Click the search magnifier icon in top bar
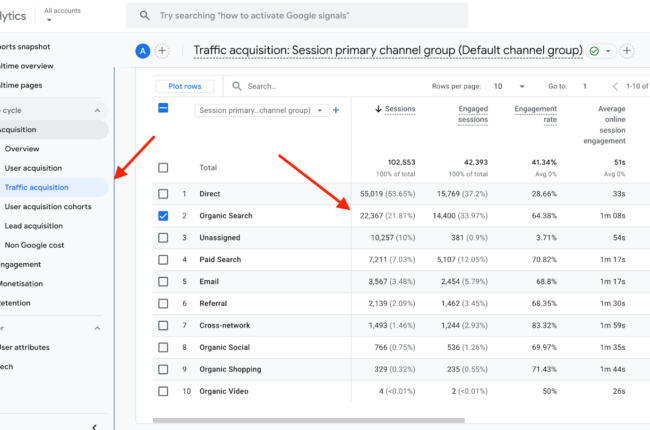This screenshot has width=650, height=430. click(144, 16)
